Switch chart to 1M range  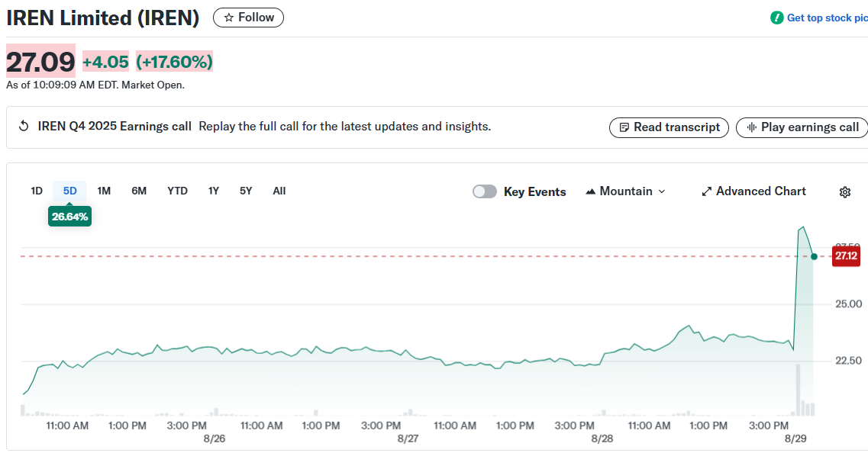tap(104, 191)
